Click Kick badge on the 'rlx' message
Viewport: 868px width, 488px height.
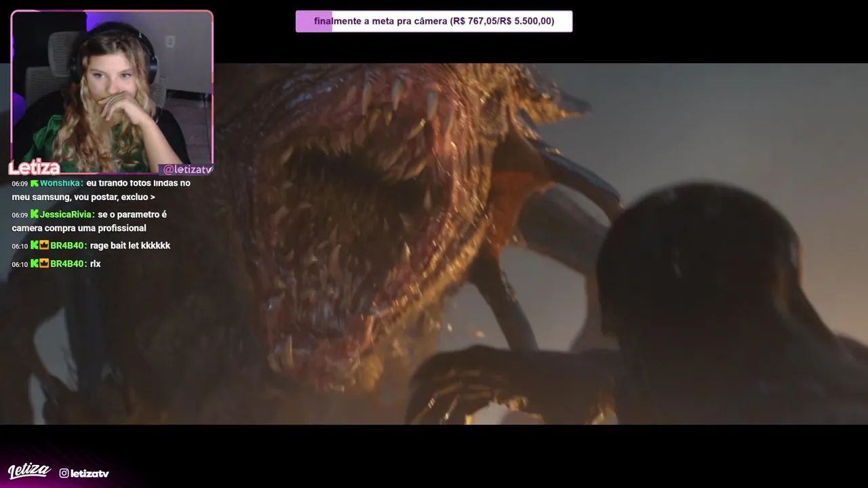[35, 264]
